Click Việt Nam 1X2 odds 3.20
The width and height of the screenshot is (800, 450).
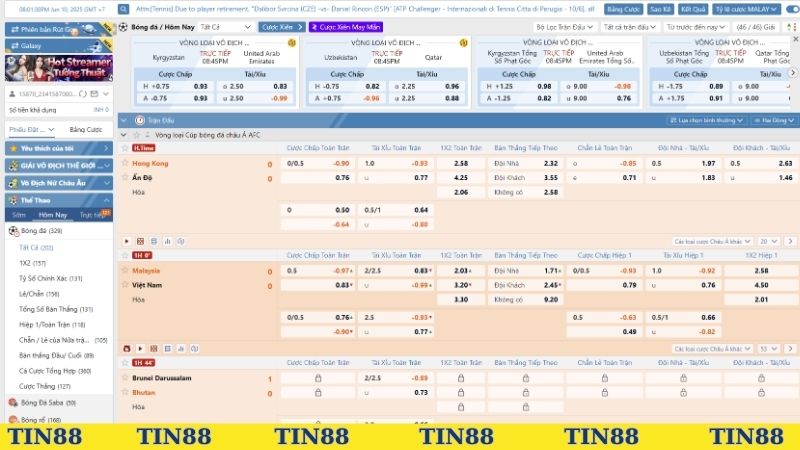462,285
